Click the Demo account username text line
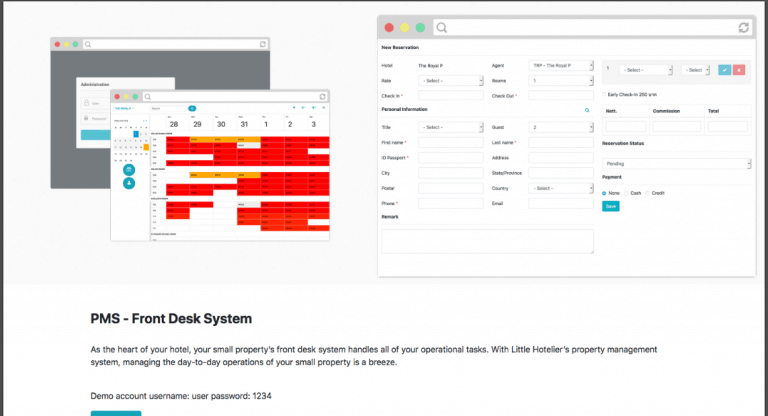 click(181, 396)
